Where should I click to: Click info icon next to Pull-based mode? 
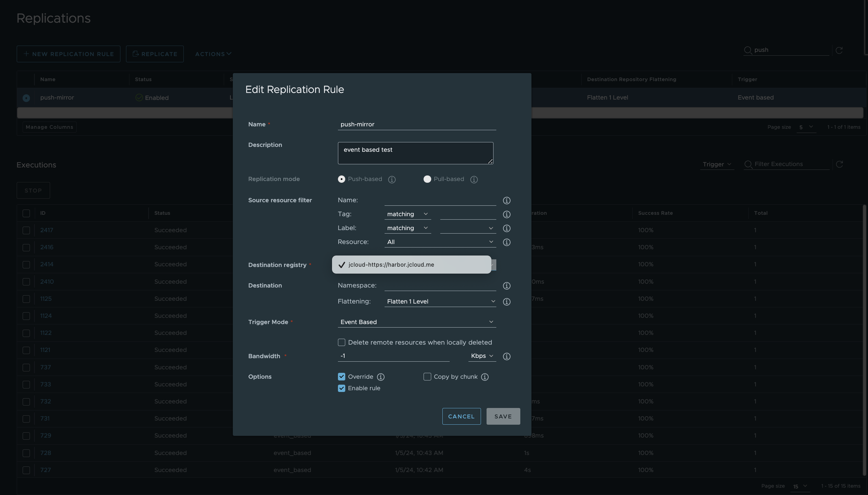click(x=474, y=180)
